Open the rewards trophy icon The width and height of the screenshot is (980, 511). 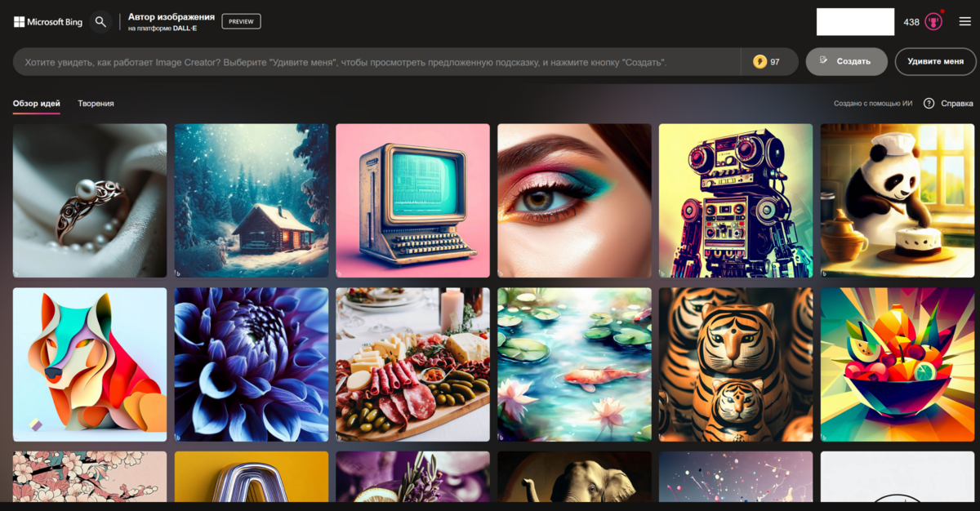tap(933, 22)
